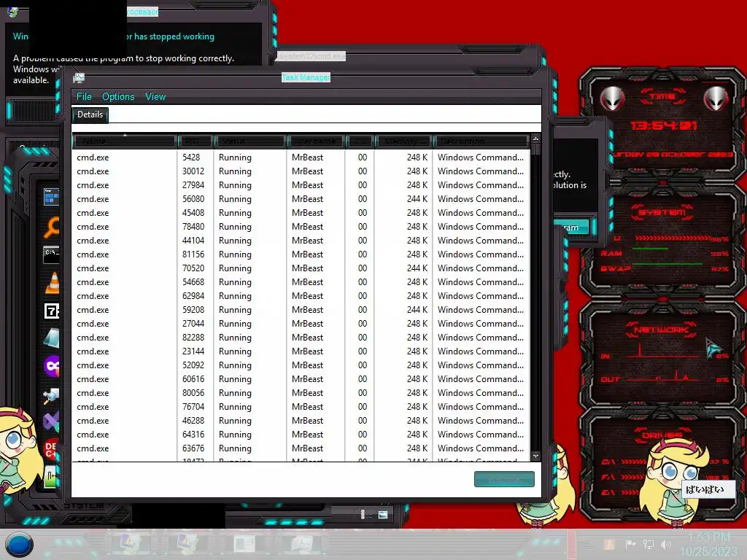Select the Details tab

tap(90, 114)
